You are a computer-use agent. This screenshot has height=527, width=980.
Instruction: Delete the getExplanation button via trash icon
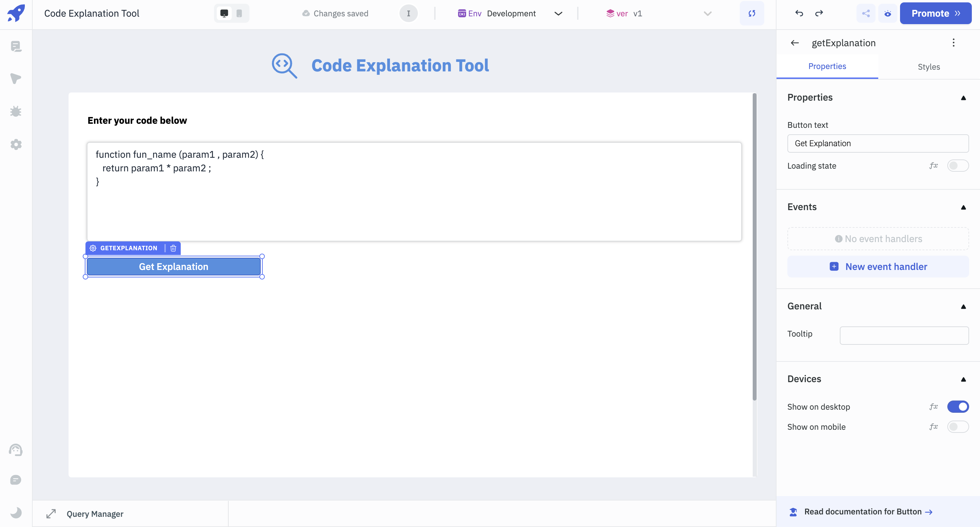tap(174, 248)
